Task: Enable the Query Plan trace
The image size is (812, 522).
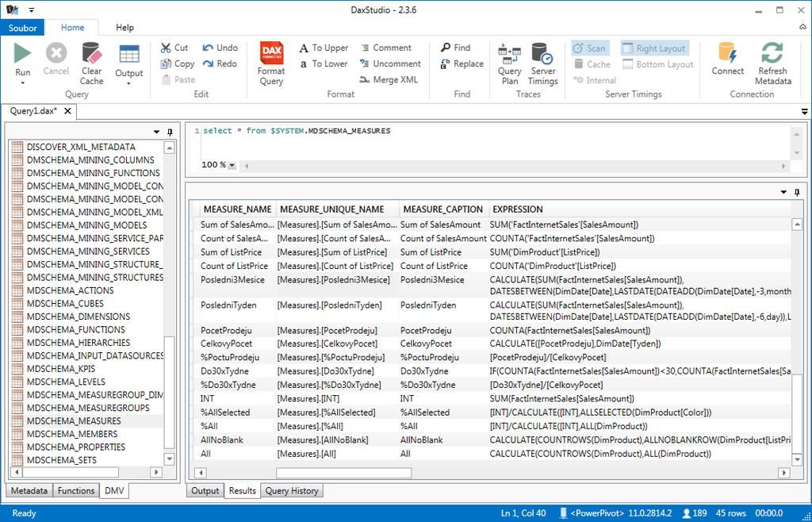Action: click(510, 63)
